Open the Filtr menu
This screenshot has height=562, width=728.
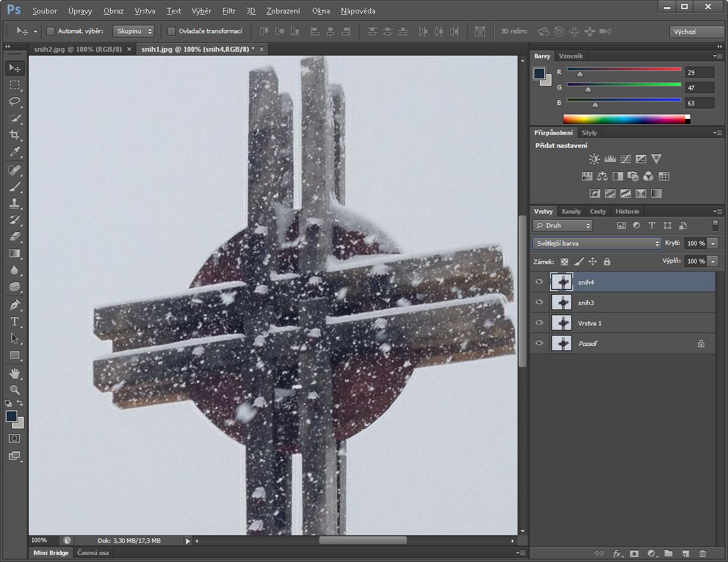tap(228, 11)
